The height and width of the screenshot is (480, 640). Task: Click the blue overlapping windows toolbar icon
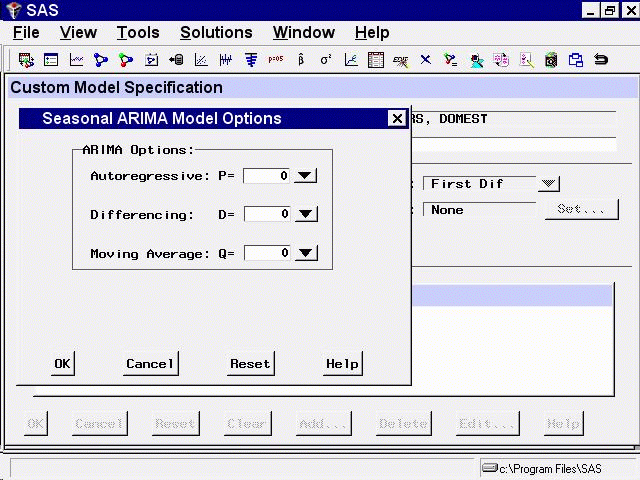(576, 60)
